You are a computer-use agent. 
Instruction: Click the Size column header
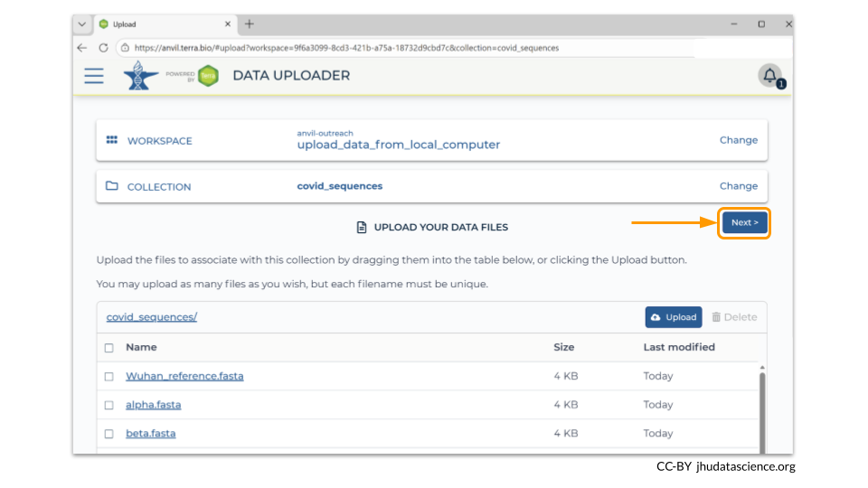563,347
